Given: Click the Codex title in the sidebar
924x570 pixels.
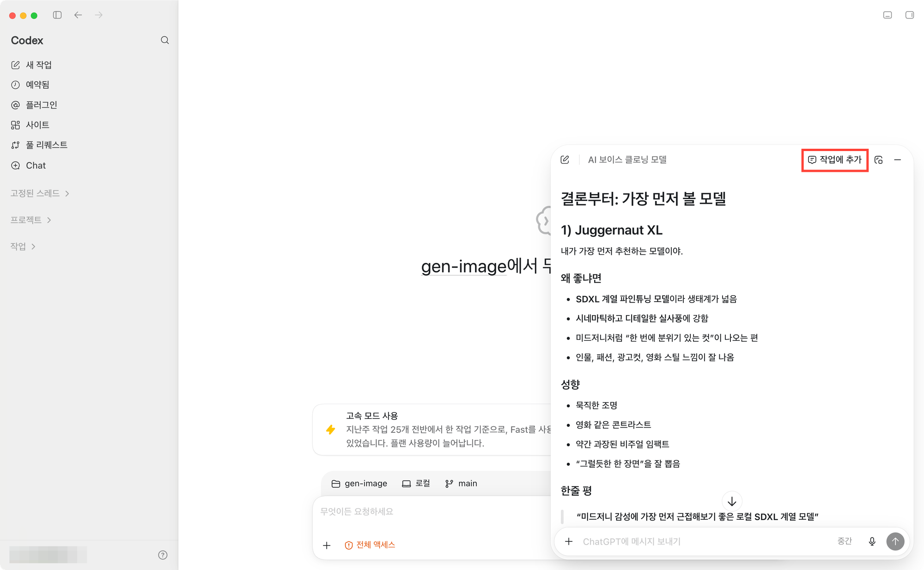Looking at the screenshot, I should (27, 41).
